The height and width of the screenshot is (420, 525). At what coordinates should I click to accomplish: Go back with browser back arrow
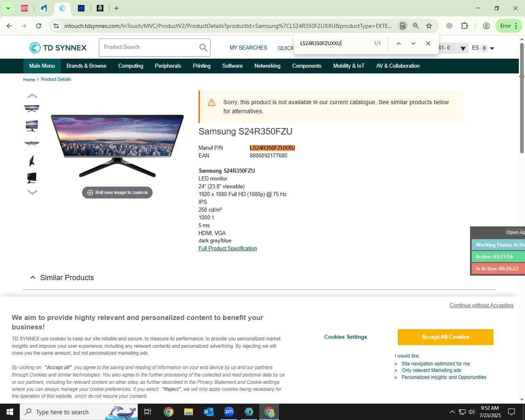pyautogui.click(x=9, y=26)
